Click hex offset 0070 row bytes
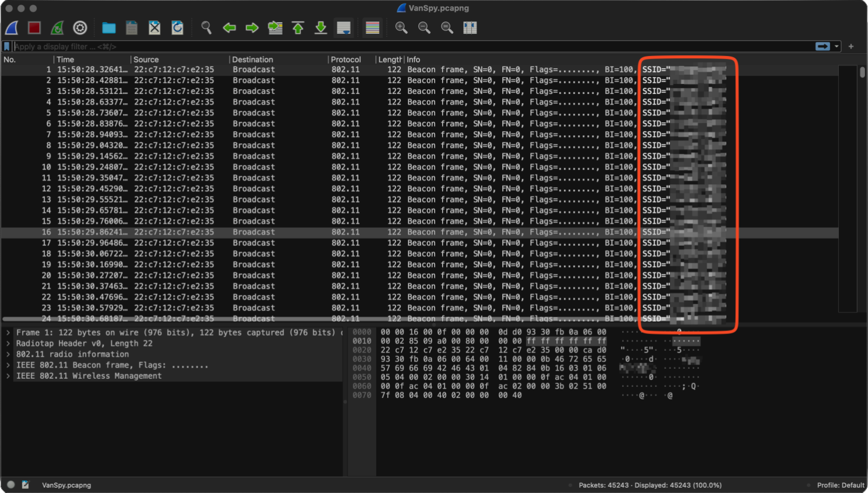 [451, 396]
